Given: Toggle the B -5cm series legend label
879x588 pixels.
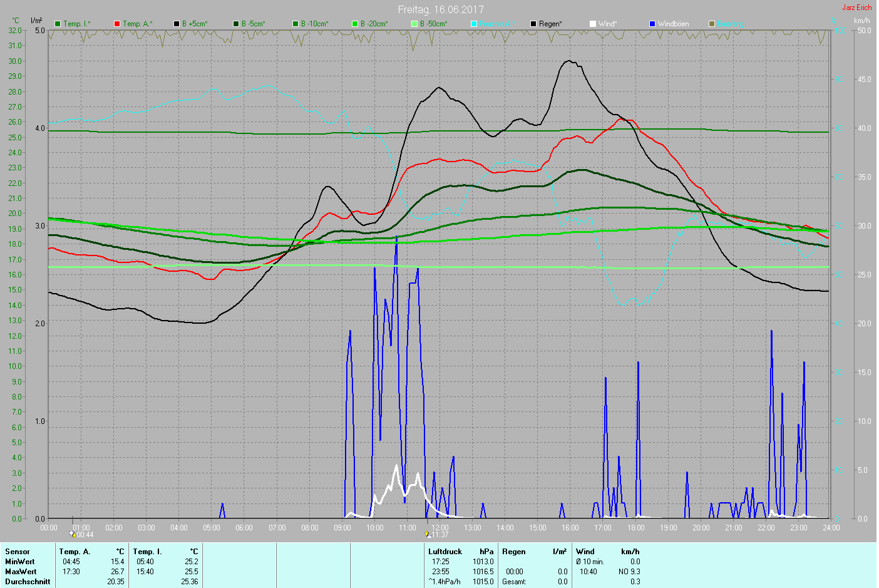Looking at the screenshot, I should pos(253,24).
